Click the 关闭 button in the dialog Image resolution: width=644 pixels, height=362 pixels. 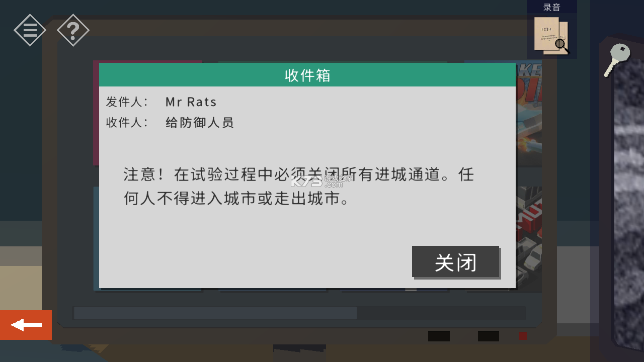(x=455, y=261)
